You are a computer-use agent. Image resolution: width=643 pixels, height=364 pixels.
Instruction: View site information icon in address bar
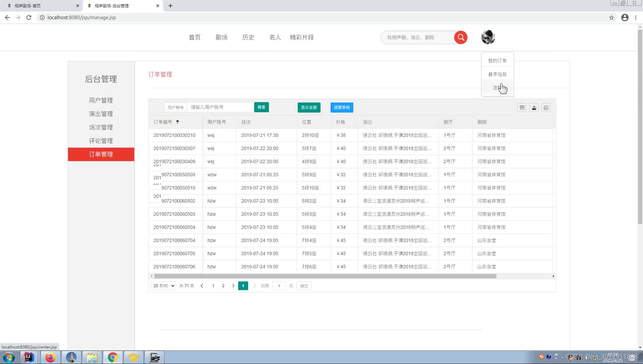(42, 17)
